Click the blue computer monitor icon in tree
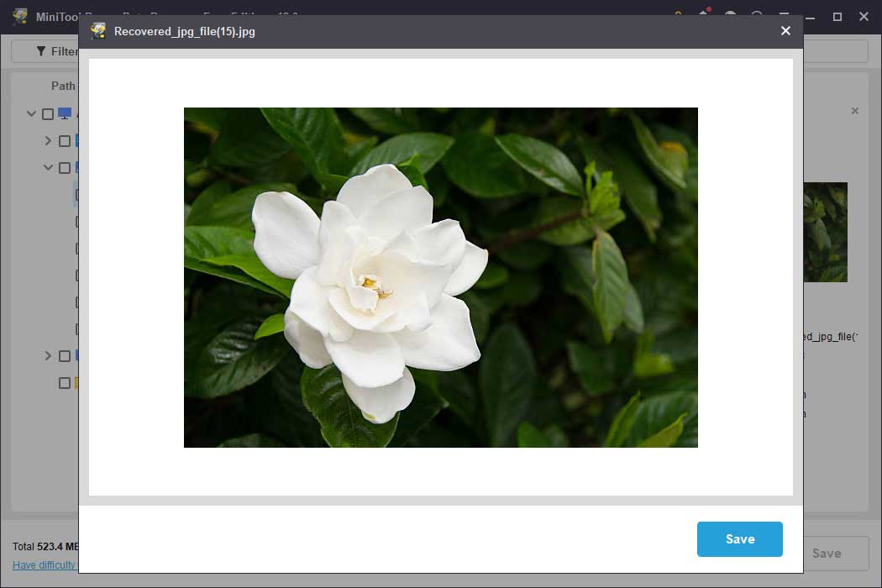This screenshot has width=882, height=588. (x=65, y=113)
